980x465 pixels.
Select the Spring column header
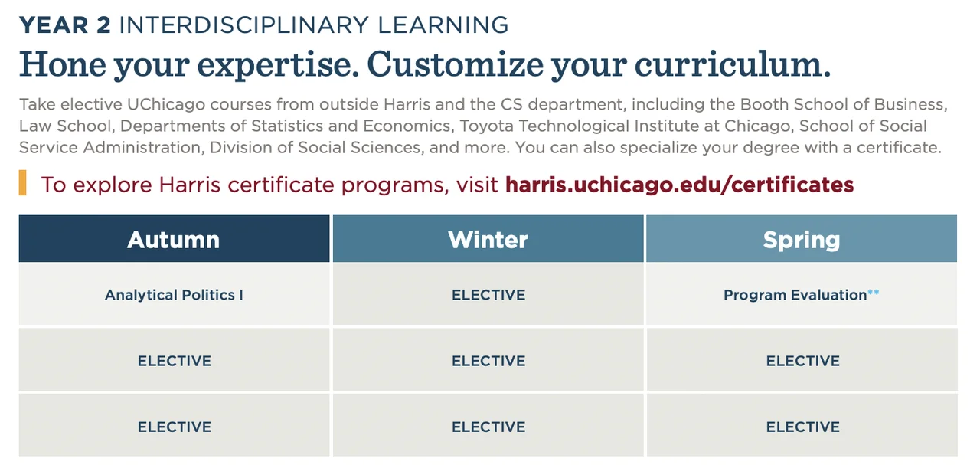click(802, 239)
